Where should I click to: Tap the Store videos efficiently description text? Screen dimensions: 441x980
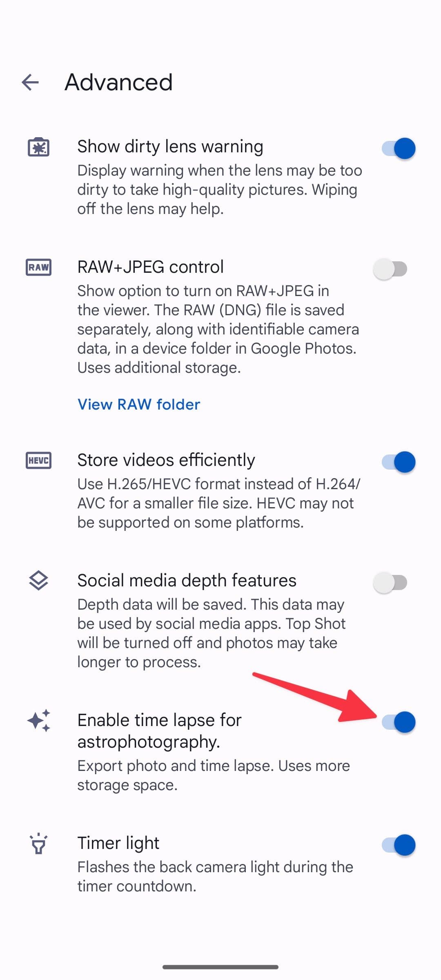pos(219,503)
